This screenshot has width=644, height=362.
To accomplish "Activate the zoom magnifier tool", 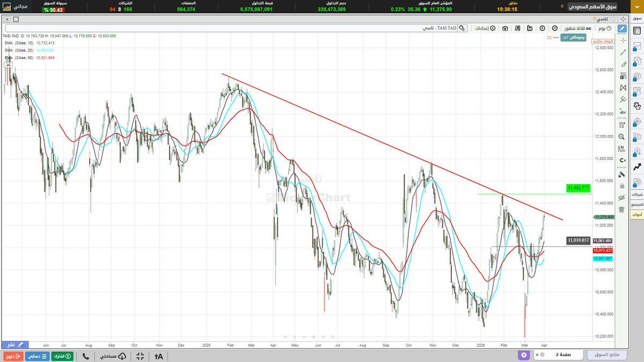I will click(x=623, y=137).
